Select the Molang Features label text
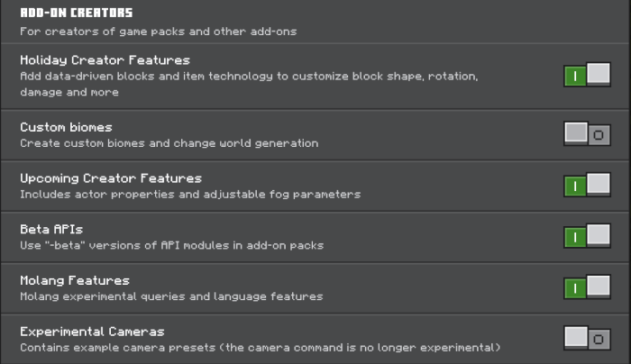 74,280
